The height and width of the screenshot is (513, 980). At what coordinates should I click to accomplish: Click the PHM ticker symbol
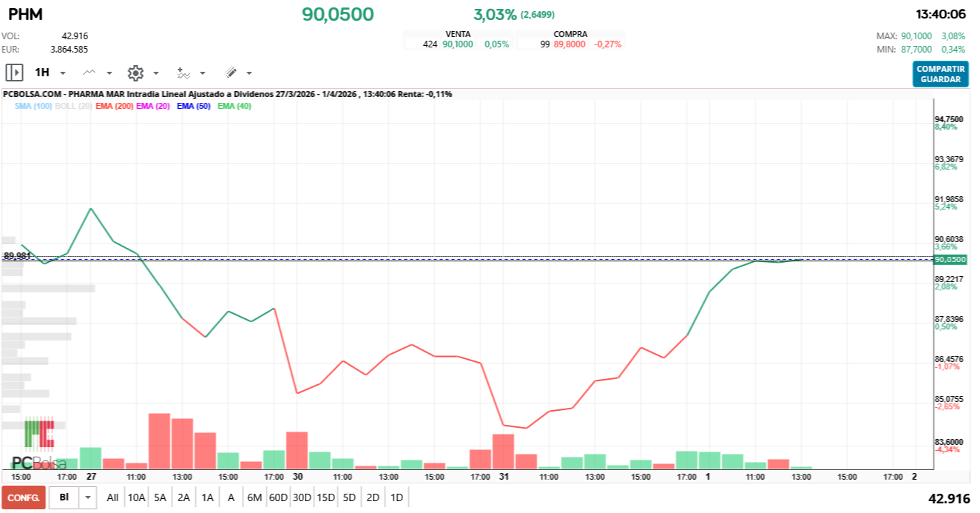click(x=24, y=13)
